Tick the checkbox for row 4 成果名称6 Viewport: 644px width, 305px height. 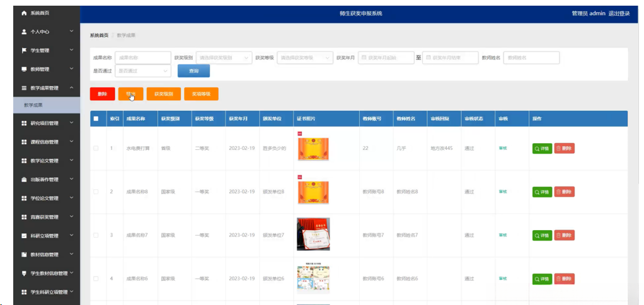click(96, 279)
